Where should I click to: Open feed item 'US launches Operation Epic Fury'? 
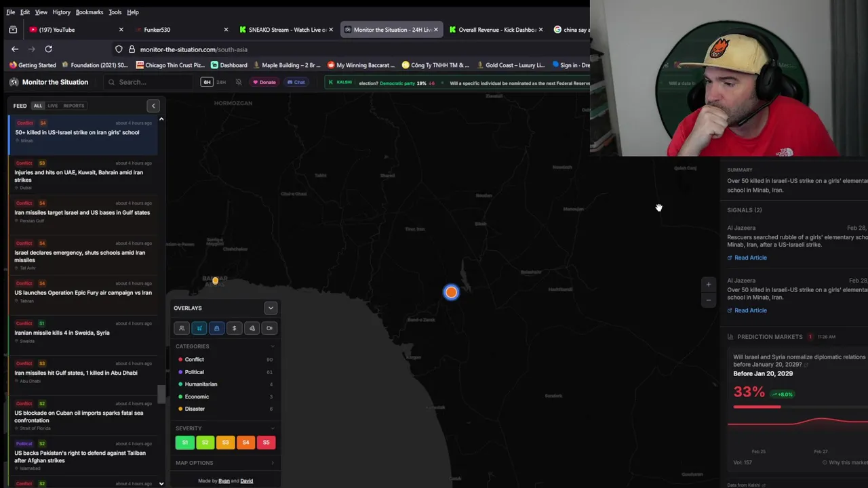(x=83, y=293)
